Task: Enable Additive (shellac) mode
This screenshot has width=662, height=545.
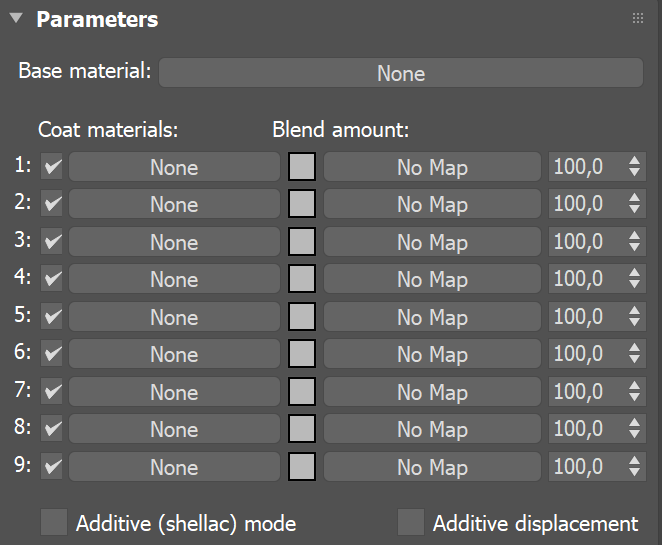Action: click(53, 523)
